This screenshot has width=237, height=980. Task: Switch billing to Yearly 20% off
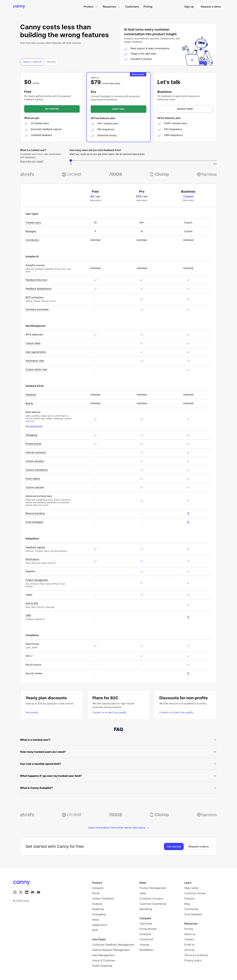32,62
